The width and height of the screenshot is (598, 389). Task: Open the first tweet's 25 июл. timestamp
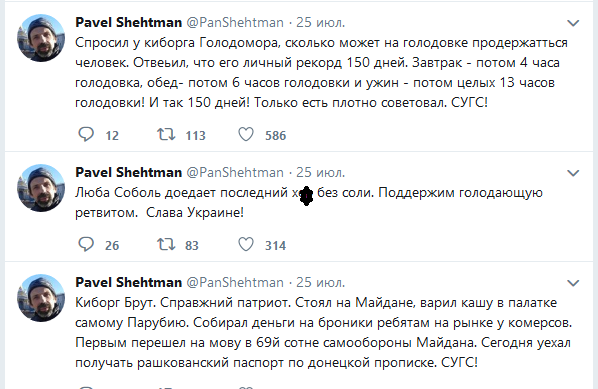(320, 23)
